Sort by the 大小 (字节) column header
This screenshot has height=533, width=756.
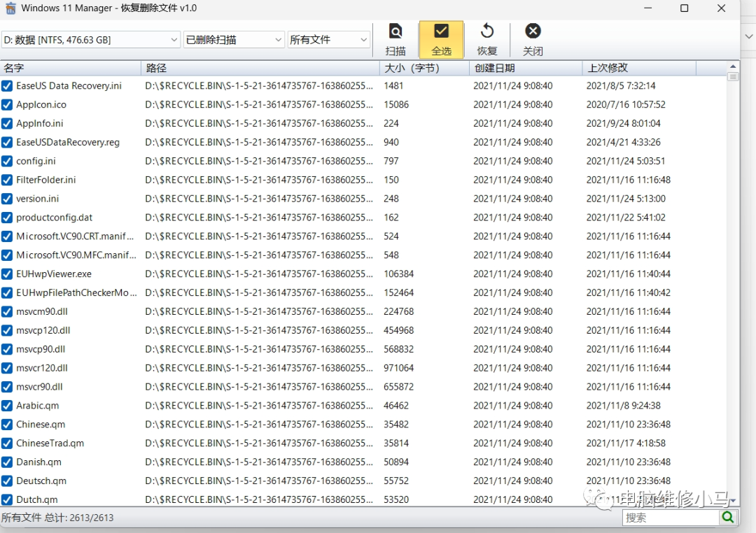(425, 68)
